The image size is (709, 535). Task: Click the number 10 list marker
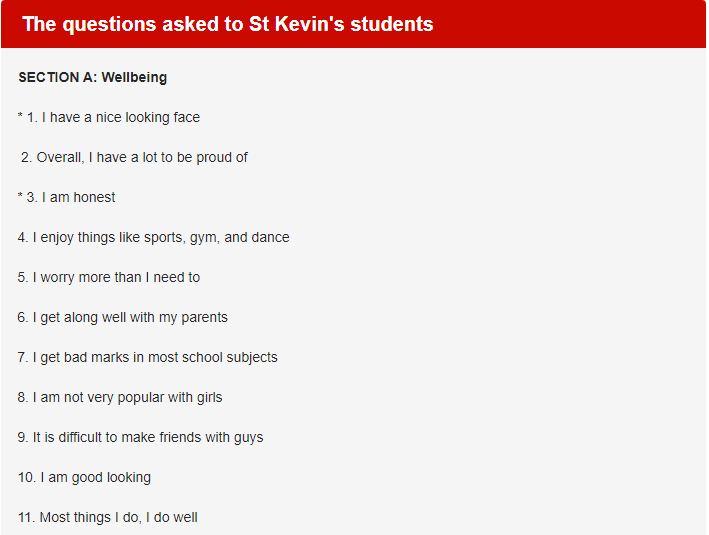point(27,478)
